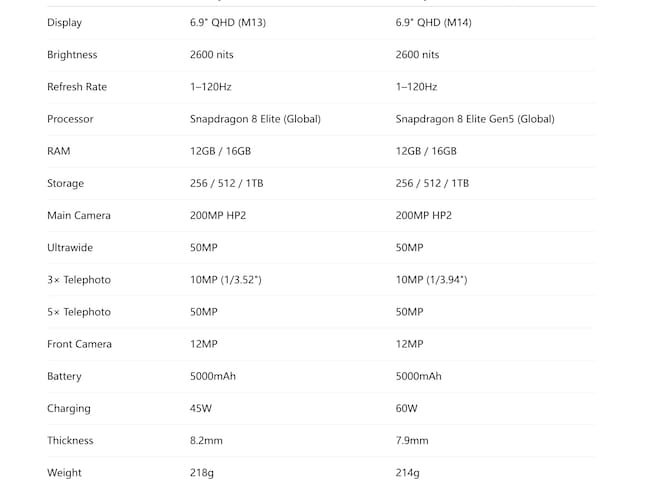Screen dimensions: 650x487
Task: Select the 214g weight value
Action: click(x=407, y=472)
